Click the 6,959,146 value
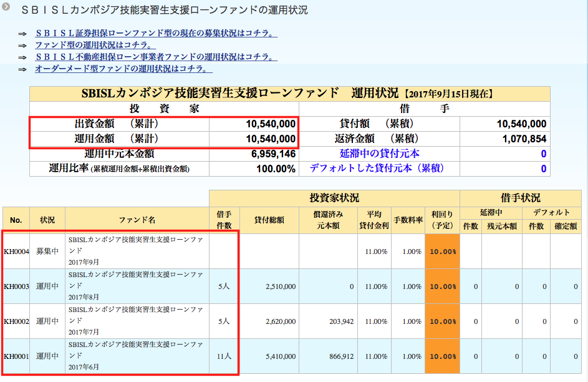Viewport: 588px width, 382px height. [x=273, y=154]
